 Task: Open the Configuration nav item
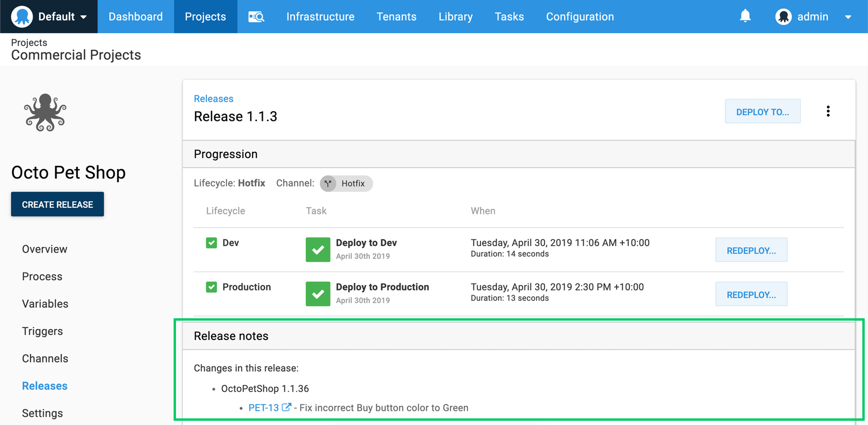coord(580,16)
